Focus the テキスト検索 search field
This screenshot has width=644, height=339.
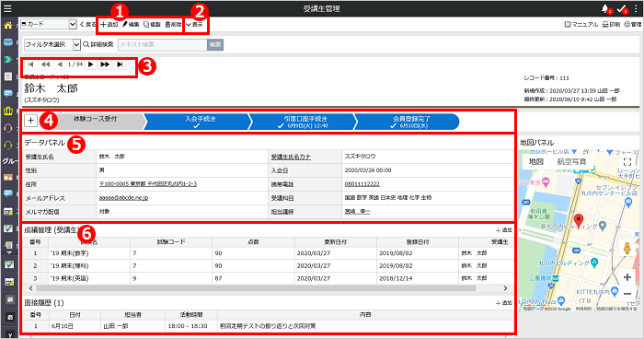(x=163, y=44)
